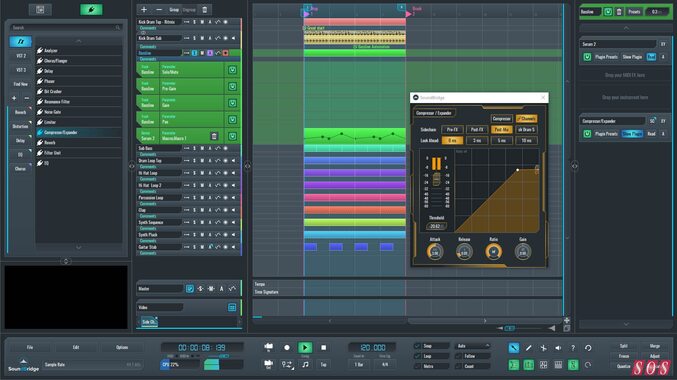Toggle record arm on Baseline track

point(225,53)
